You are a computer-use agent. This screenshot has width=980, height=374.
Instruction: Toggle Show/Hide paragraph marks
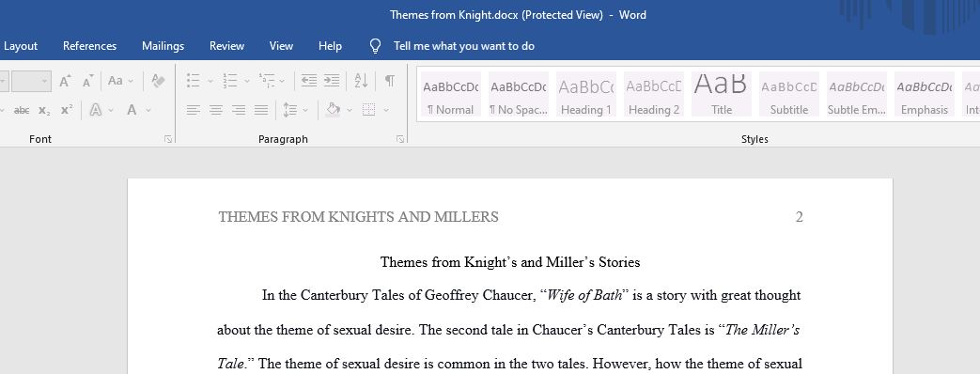pyautogui.click(x=390, y=81)
